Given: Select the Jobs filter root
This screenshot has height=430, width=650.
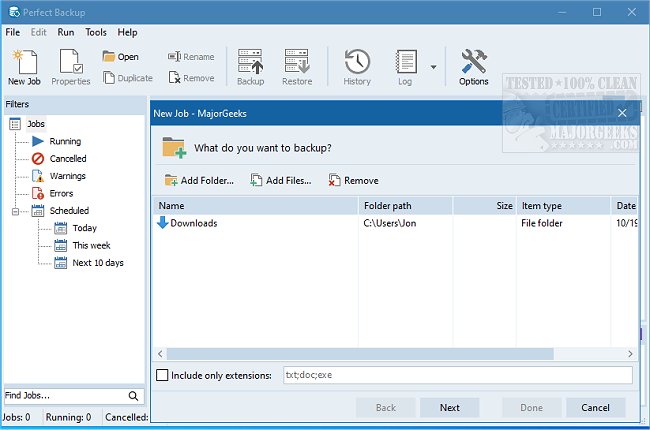Looking at the screenshot, I should pyautogui.click(x=36, y=124).
